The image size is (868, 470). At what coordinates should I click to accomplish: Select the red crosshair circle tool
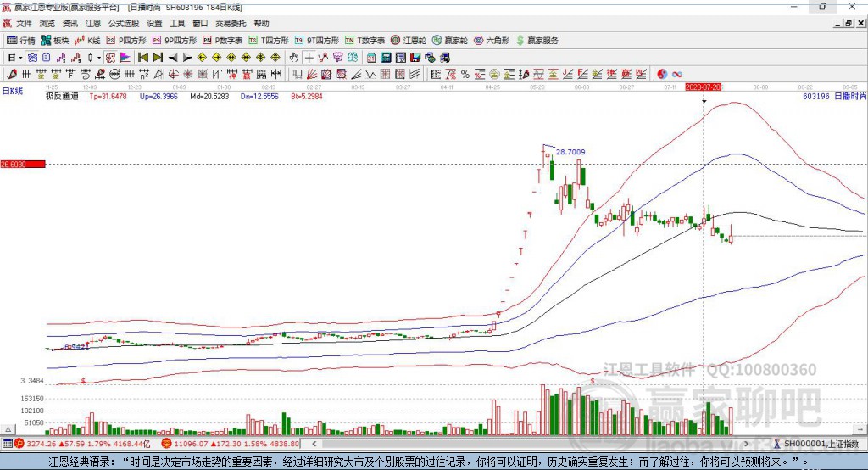click(172, 74)
